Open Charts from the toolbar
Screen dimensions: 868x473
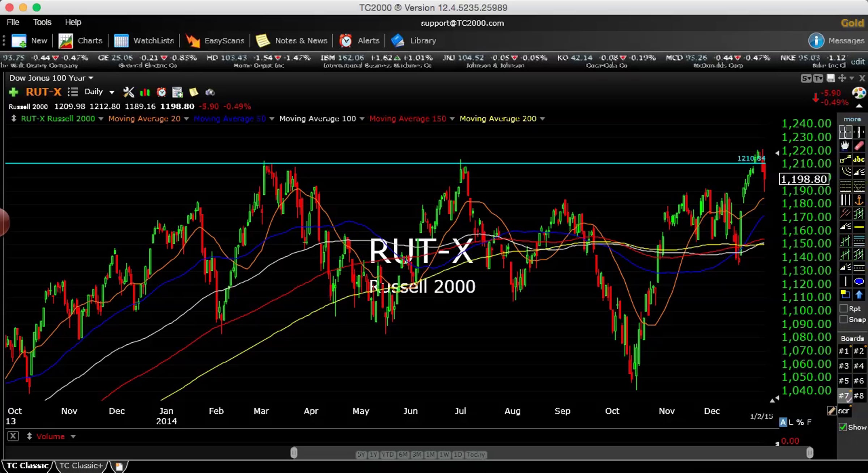[80, 40]
